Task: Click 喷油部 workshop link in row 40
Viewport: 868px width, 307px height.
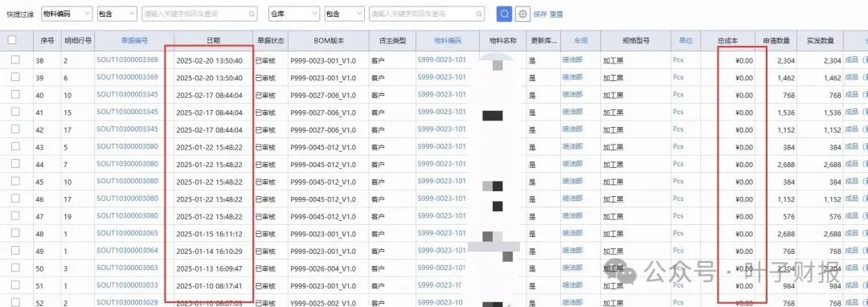Action: [572, 95]
